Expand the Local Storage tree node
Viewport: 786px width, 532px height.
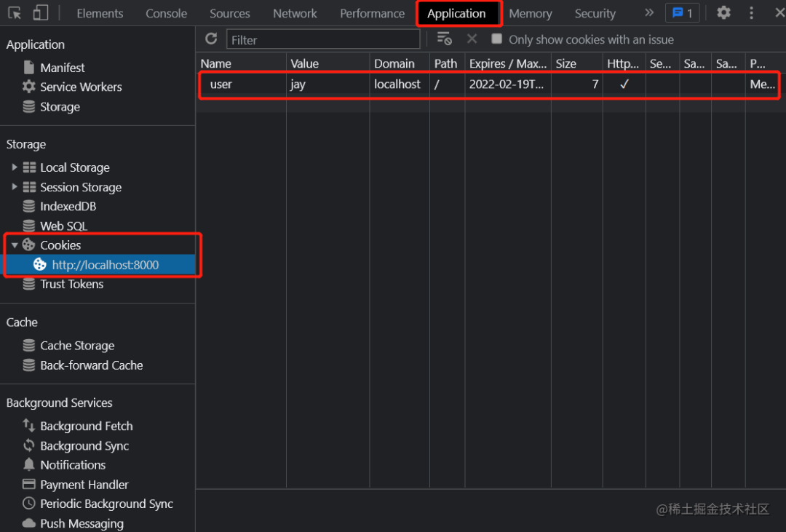15,167
